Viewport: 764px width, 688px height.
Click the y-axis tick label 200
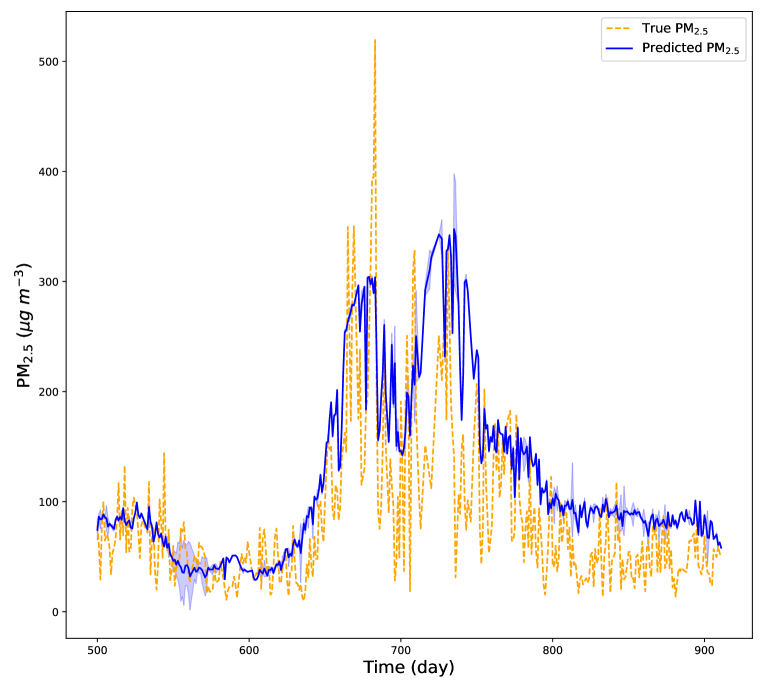(x=48, y=392)
